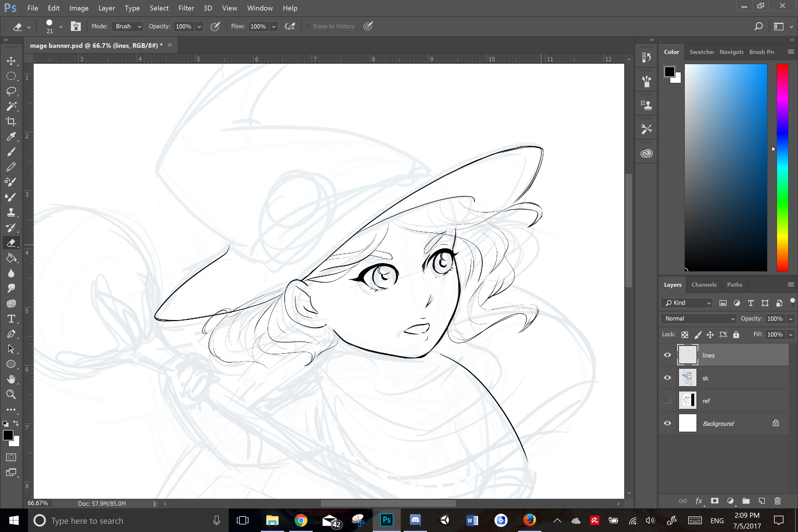The image size is (798, 532).
Task: Open the Window menu
Action: (x=260, y=8)
